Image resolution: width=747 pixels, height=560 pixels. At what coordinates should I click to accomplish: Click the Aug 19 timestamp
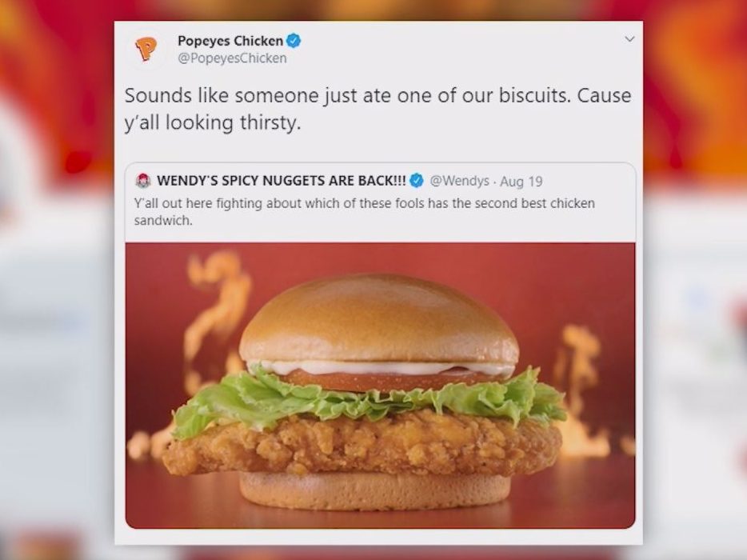click(521, 181)
